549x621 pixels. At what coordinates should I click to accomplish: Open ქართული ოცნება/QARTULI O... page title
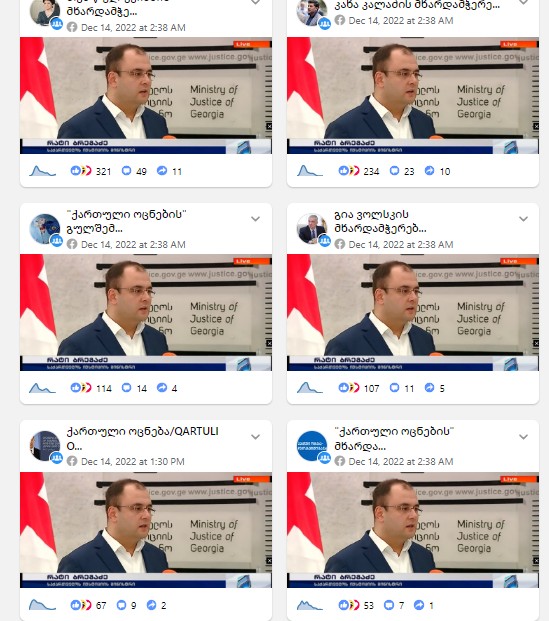click(x=142, y=438)
